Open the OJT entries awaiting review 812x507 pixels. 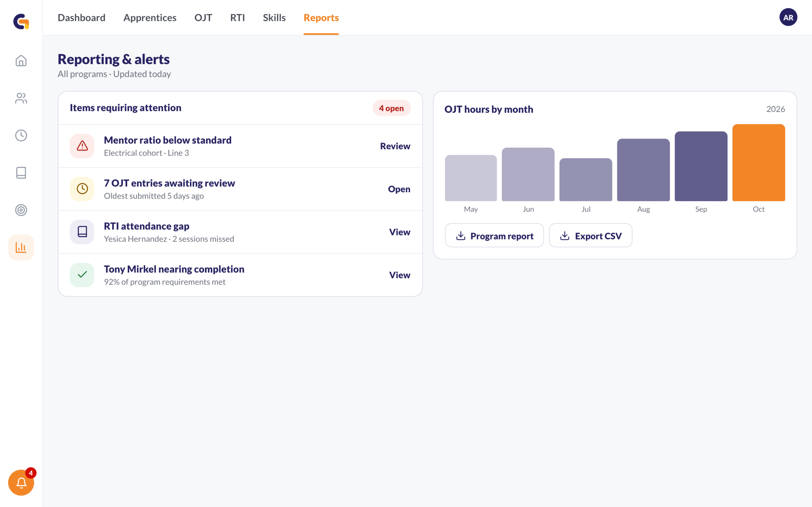pyautogui.click(x=399, y=189)
